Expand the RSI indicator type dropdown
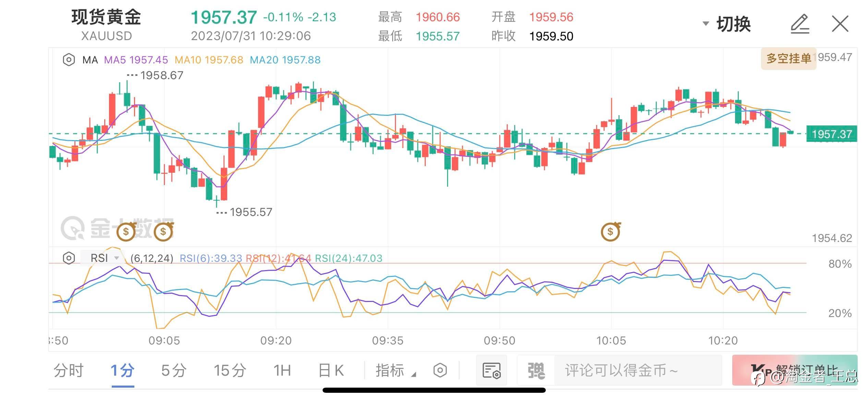The image size is (868, 401). (x=104, y=258)
